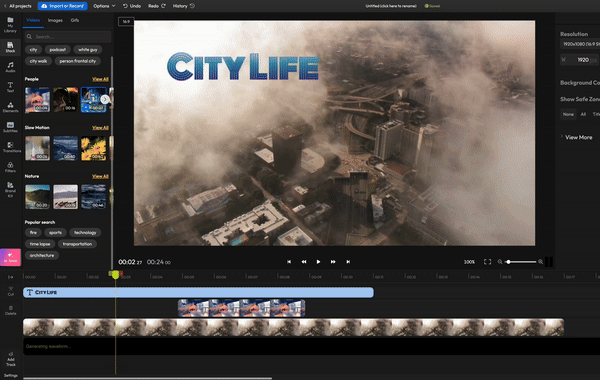Viewport: 600px width, 380px height.
Task: Click the Cut scissors tool
Action: [11, 291]
